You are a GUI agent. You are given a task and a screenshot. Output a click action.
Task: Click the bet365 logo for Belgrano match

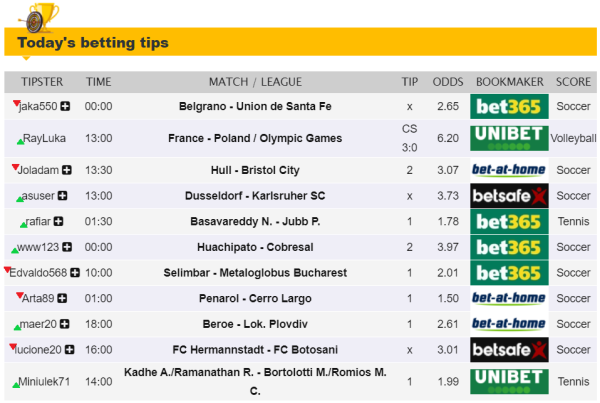pyautogui.click(x=509, y=106)
